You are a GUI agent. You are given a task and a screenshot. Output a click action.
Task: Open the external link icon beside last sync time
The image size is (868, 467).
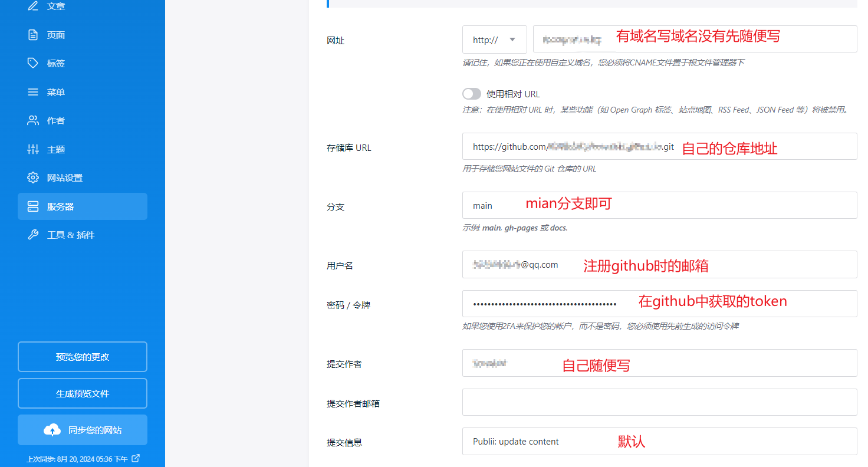(x=136, y=458)
